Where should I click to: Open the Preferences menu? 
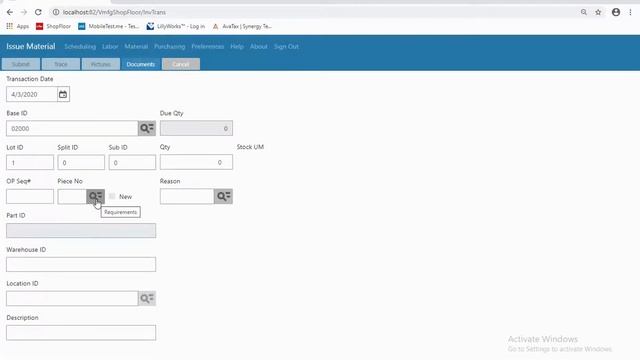(x=208, y=47)
